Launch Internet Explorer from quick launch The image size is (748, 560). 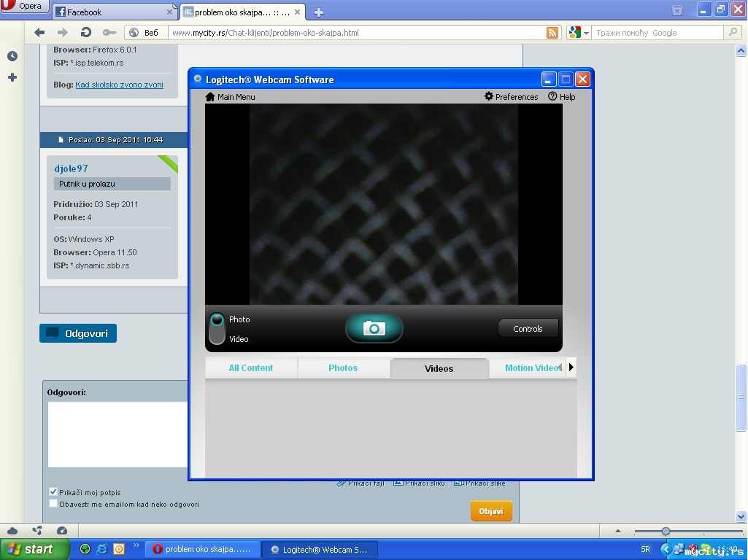tap(101, 549)
